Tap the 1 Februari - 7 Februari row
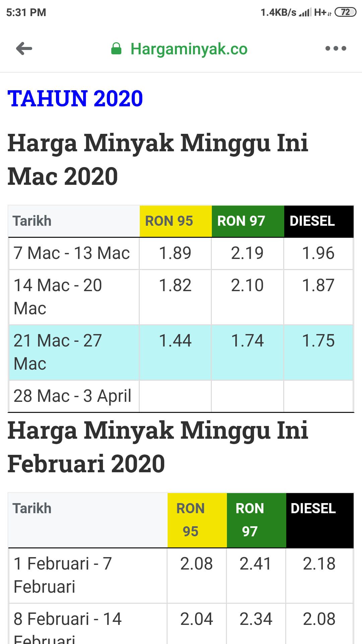The image size is (362, 644). point(181,576)
